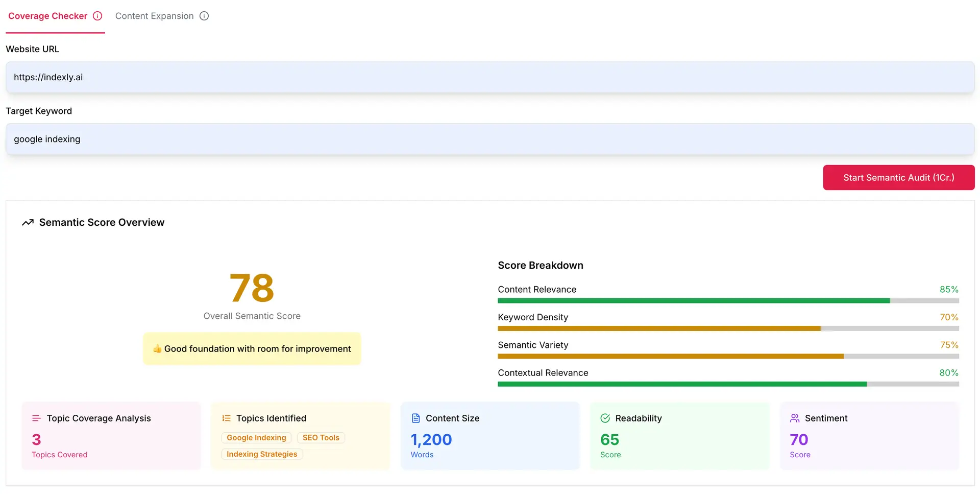Click the people icon in the Sentiment card
Image resolution: width=980 pixels, height=494 pixels.
tap(794, 418)
